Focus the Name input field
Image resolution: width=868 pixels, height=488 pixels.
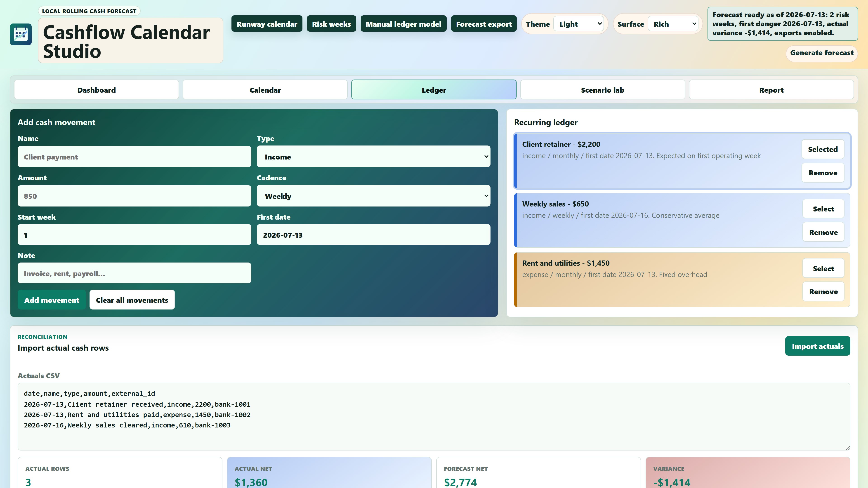(x=134, y=157)
